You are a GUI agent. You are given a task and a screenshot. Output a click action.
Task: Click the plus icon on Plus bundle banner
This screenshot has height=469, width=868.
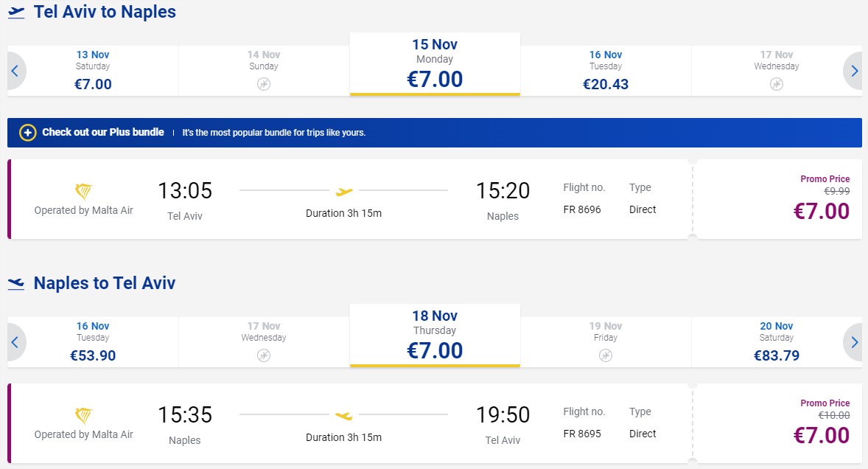coord(28,133)
